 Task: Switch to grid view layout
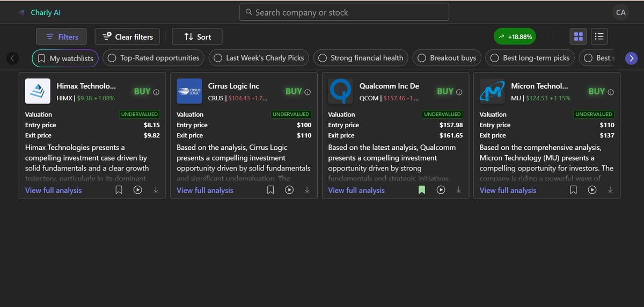[x=578, y=36]
